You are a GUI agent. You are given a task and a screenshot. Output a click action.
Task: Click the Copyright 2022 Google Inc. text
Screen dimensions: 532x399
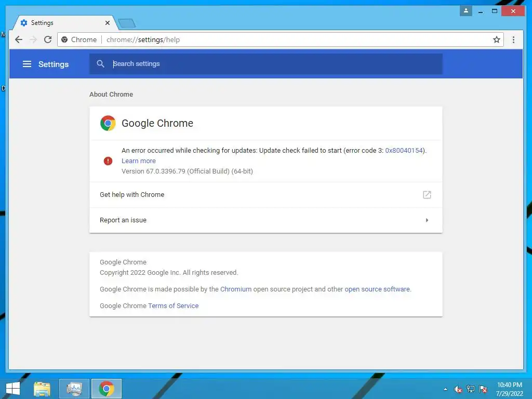169,272
